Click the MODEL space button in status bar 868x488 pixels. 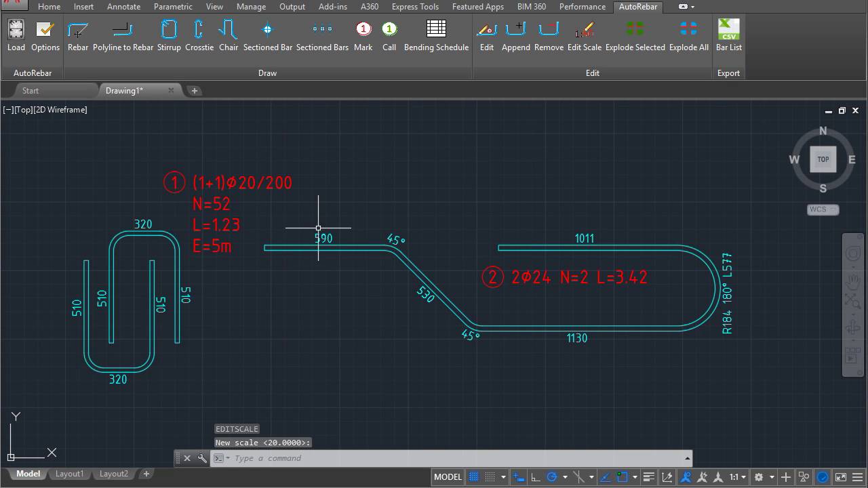(448, 476)
